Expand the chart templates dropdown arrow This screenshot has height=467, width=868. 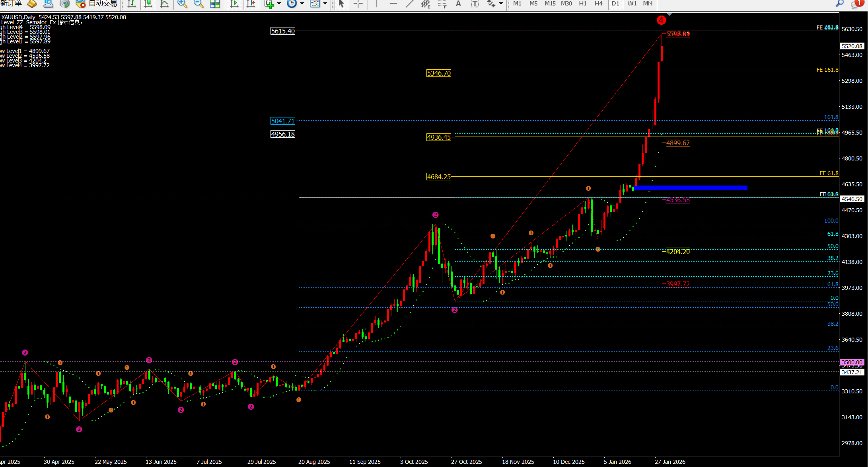[325, 4]
